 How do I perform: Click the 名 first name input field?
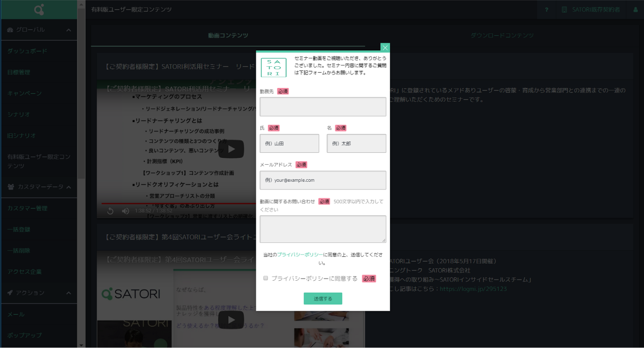point(357,143)
